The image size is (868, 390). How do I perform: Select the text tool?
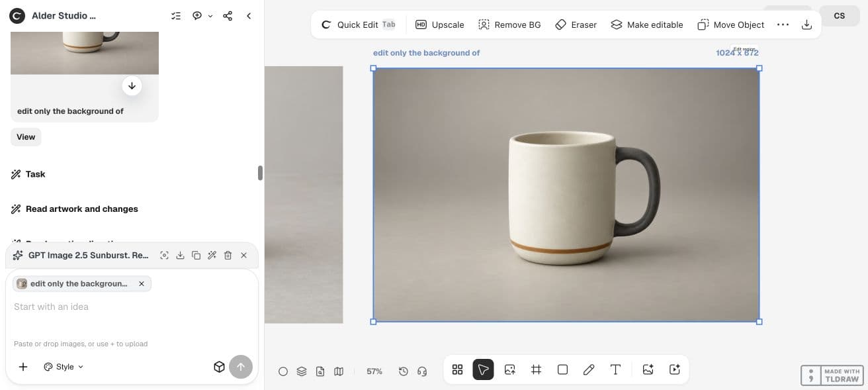click(x=615, y=369)
